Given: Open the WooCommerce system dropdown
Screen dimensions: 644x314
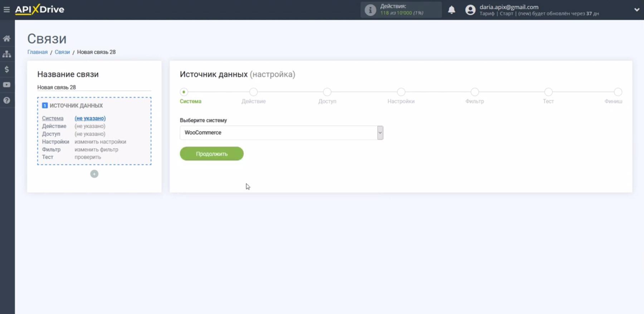Looking at the screenshot, I should pos(281,133).
